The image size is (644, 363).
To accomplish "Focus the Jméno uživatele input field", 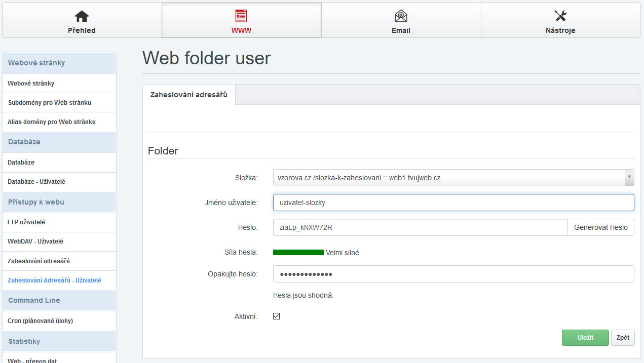I will [453, 203].
